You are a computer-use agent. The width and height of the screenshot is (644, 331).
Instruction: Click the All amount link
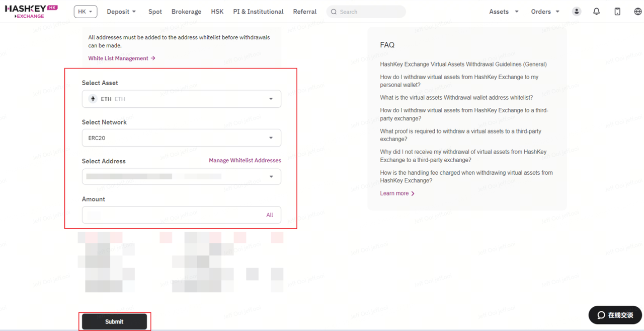pos(269,215)
